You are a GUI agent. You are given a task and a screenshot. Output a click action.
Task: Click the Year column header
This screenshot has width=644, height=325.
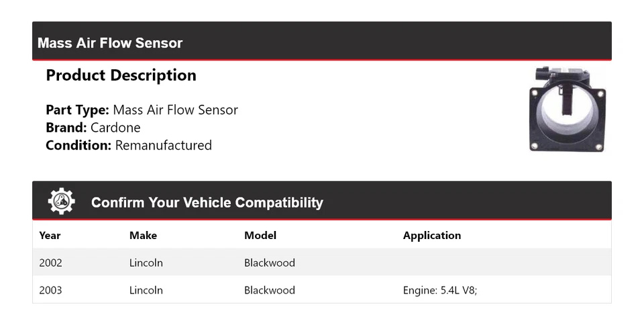(50, 236)
